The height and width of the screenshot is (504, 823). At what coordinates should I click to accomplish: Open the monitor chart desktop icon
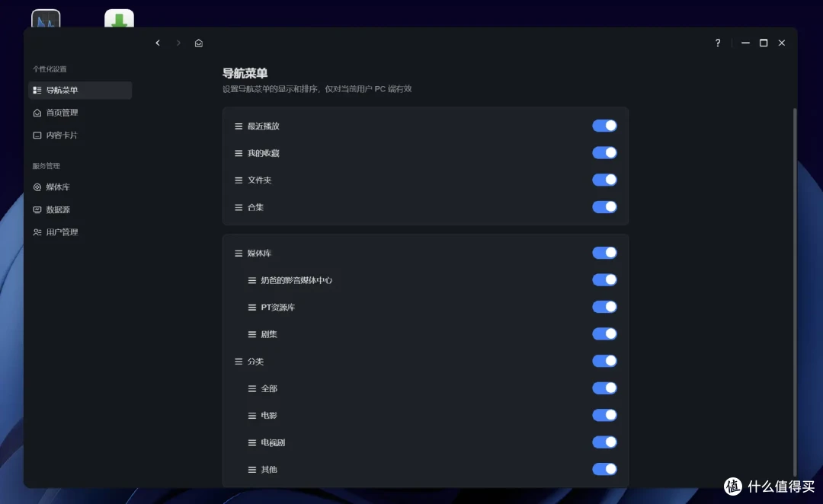click(46, 18)
